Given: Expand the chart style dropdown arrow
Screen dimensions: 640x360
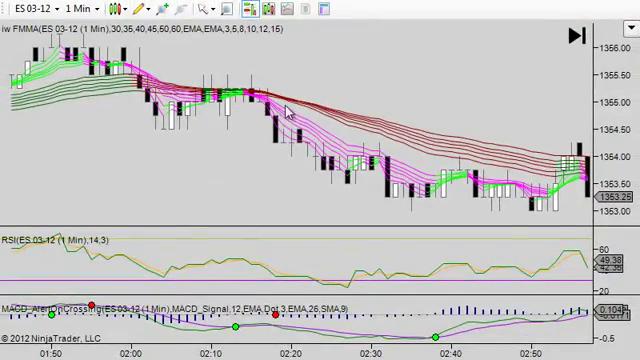Looking at the screenshot, I should 125,9.
